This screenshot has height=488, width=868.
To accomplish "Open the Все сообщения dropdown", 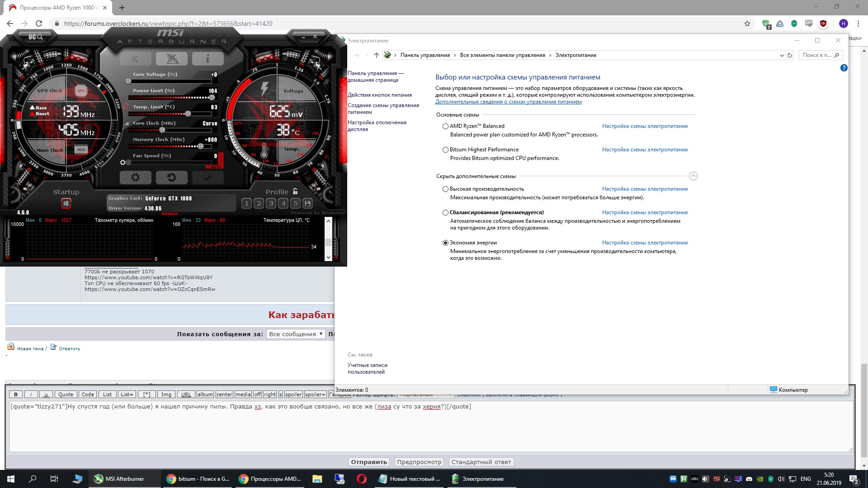I will tap(296, 334).
